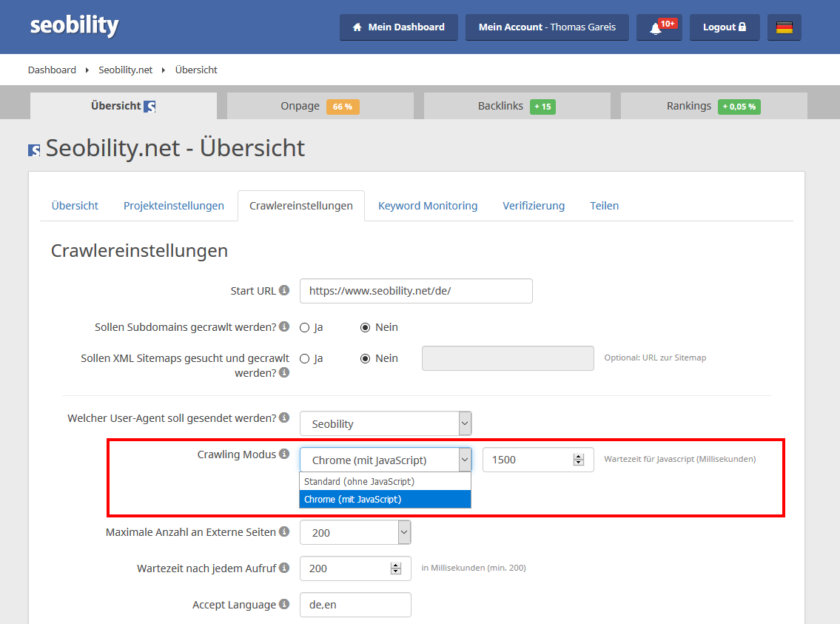This screenshot has width=840, height=624.
Task: Click info icon next to Start URL
Action: pos(284,290)
